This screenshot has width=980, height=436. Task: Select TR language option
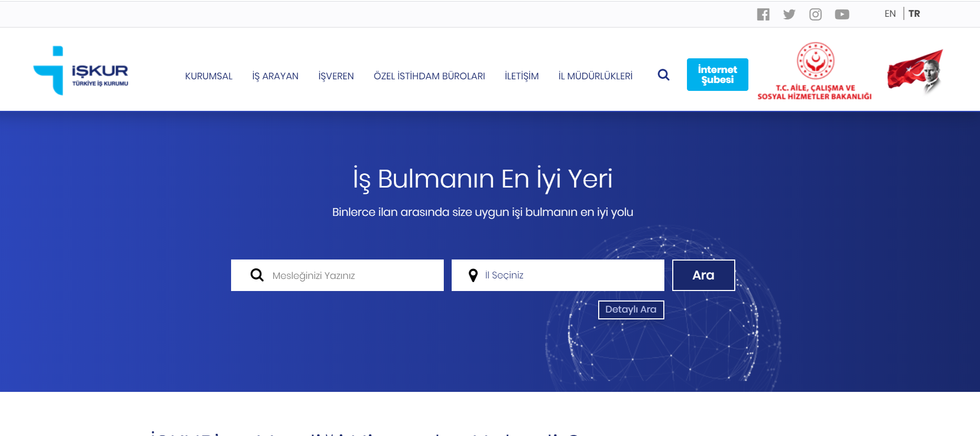click(x=914, y=14)
